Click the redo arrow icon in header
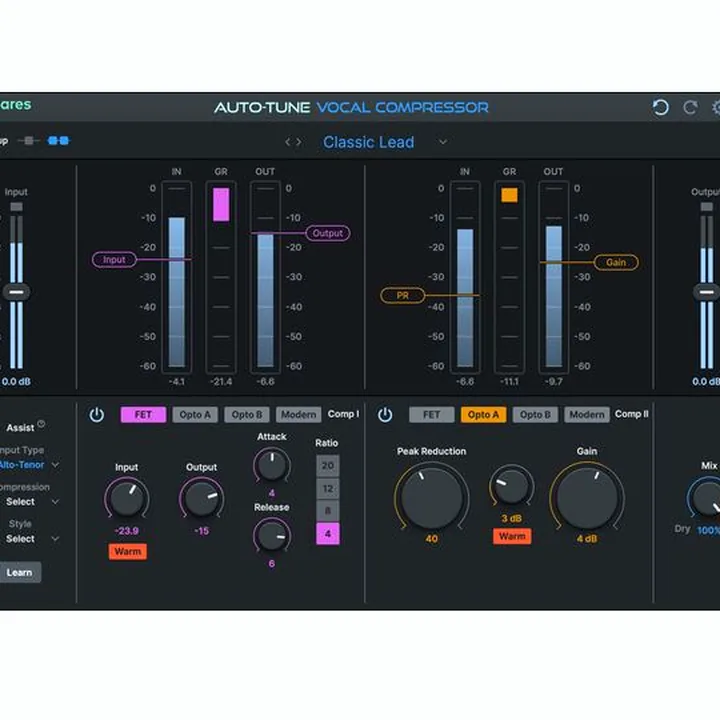This screenshot has height=720, width=720. tap(690, 107)
